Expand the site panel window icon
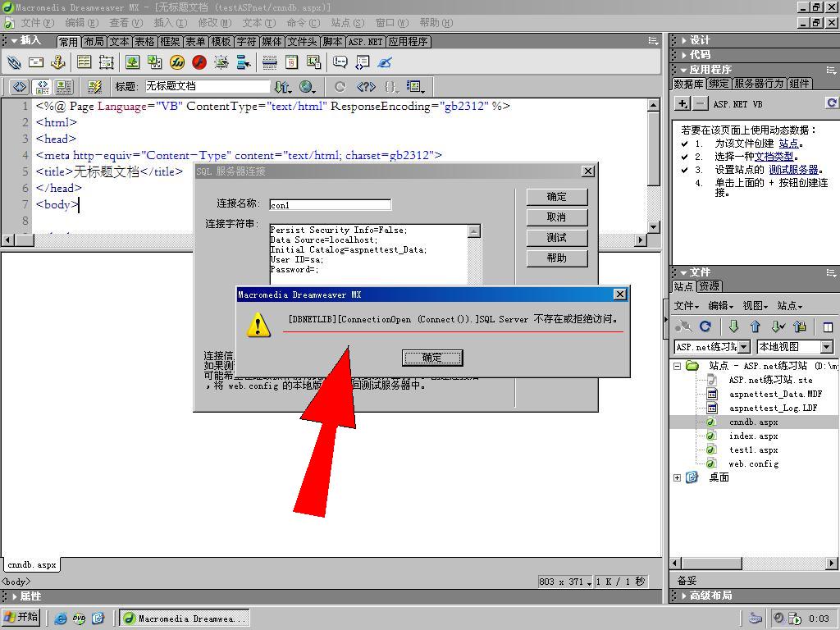The width and height of the screenshot is (840, 630). tap(829, 326)
